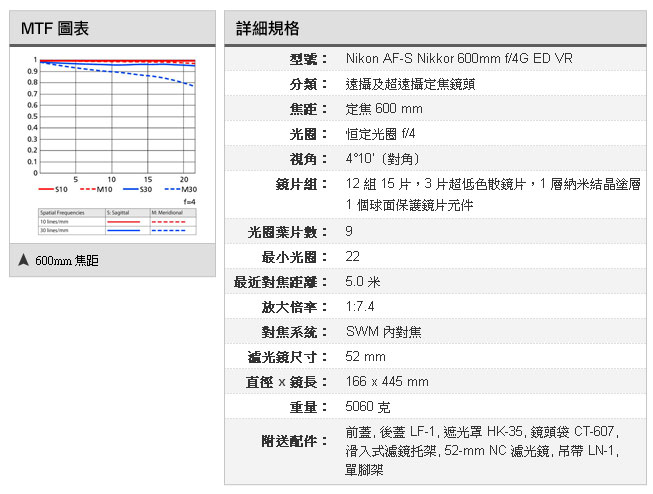653x494 pixels.
Task: Click accessories line starting 滑入式濾鏡托架
Action: [x=482, y=451]
